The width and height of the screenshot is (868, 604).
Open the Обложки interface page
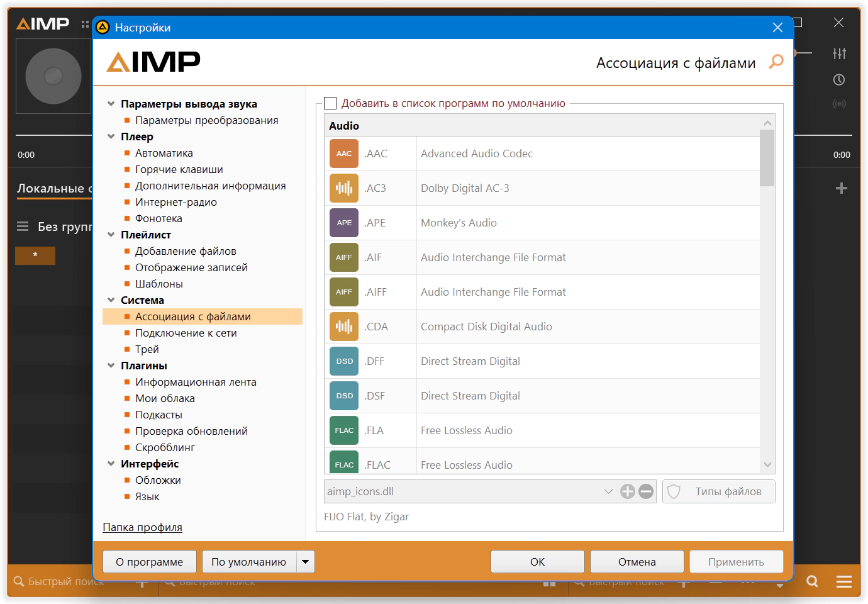[158, 480]
